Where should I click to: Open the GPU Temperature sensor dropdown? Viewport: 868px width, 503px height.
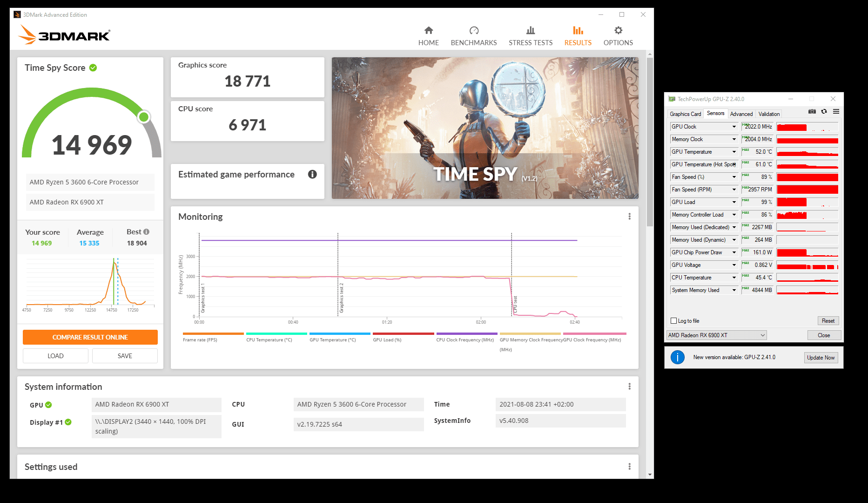pyautogui.click(x=734, y=152)
